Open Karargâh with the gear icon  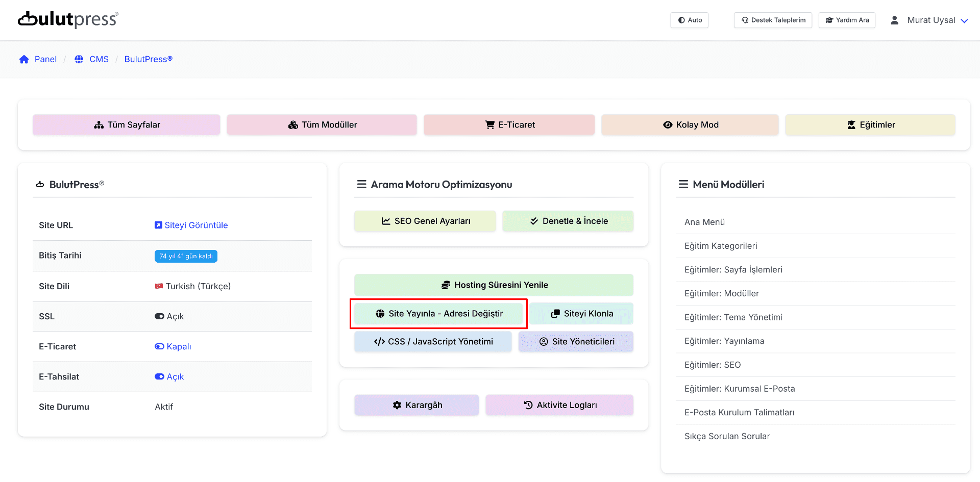tap(416, 405)
